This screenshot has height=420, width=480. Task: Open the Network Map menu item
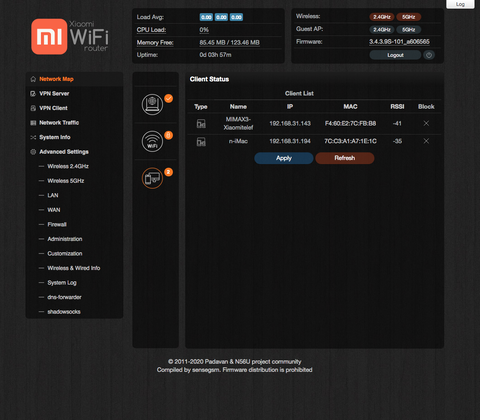click(56, 79)
